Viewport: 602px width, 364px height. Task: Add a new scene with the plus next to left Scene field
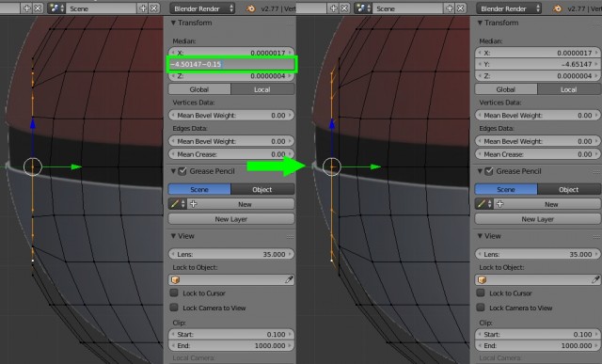pos(143,8)
